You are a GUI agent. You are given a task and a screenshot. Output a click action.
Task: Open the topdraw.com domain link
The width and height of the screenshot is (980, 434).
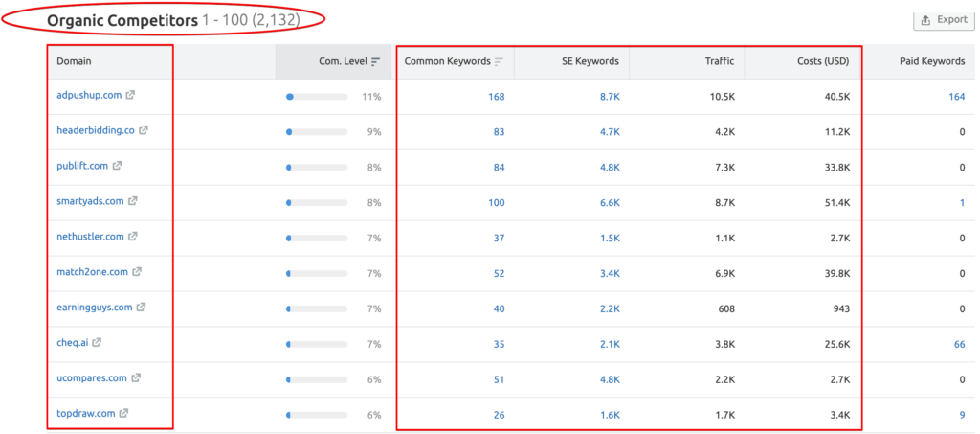85,413
